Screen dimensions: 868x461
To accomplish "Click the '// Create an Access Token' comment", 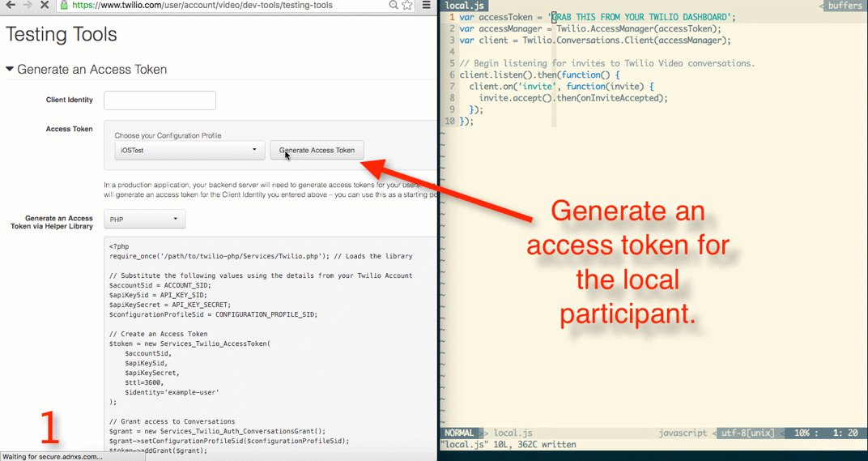I will (x=159, y=334).
